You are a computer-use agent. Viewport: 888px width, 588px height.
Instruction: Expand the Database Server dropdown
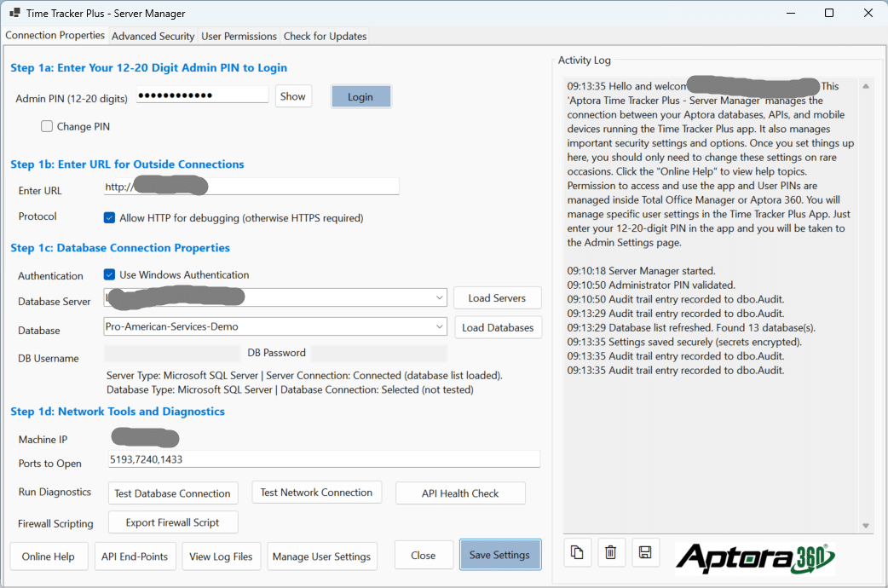[440, 297]
